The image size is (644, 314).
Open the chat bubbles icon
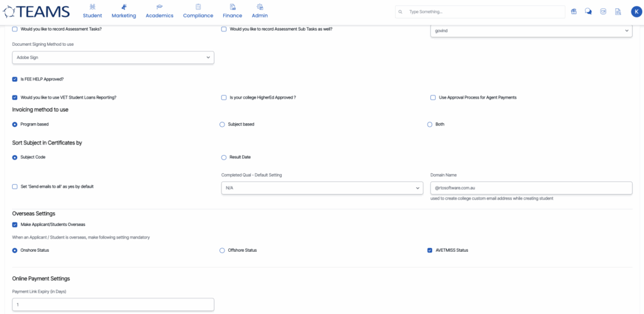pyautogui.click(x=588, y=11)
